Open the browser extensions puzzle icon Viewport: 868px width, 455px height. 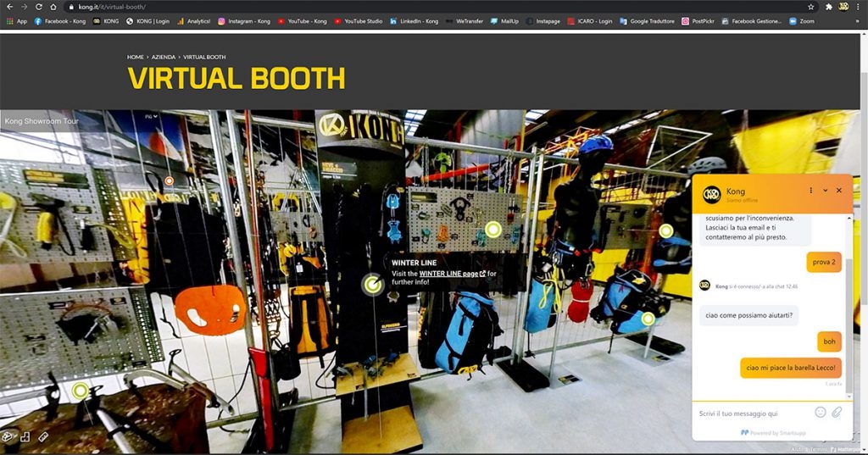[829, 7]
